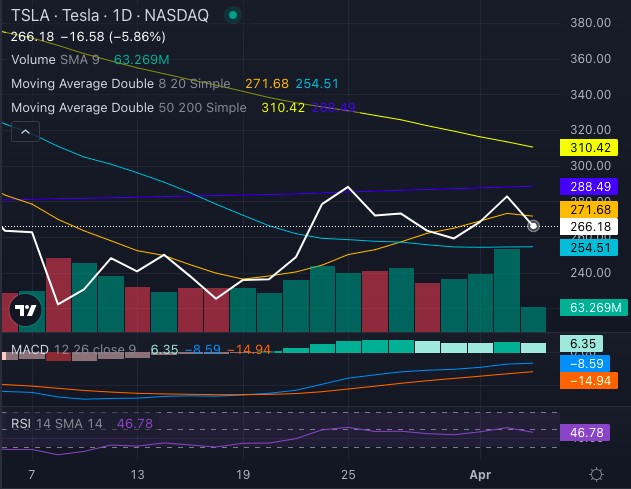Screen dimensions: 631x489
Task: Open the chart settings gear icon
Action: click(x=596, y=475)
